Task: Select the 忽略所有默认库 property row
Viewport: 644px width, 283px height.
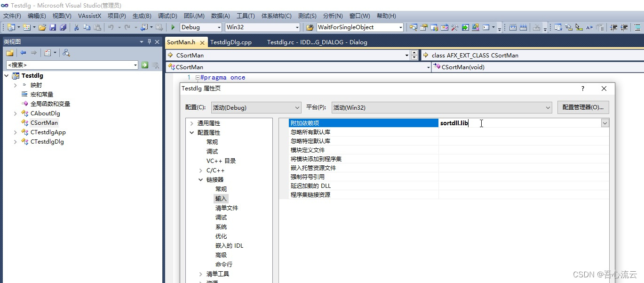Action: 449,132
